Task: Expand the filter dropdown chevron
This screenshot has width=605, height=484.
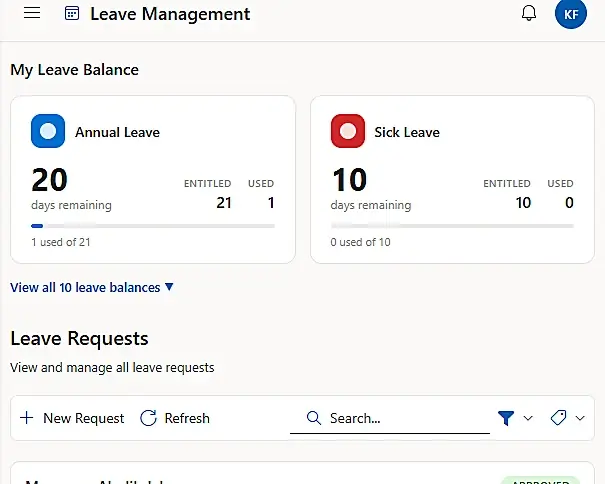Action: 528,418
